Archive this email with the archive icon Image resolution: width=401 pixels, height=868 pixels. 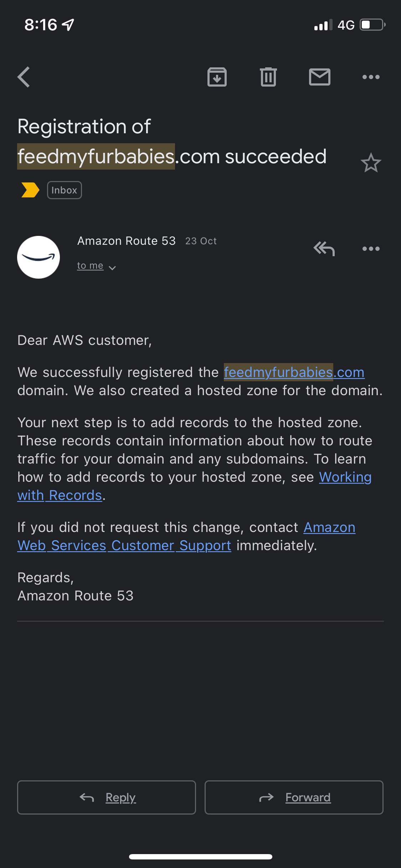click(217, 77)
